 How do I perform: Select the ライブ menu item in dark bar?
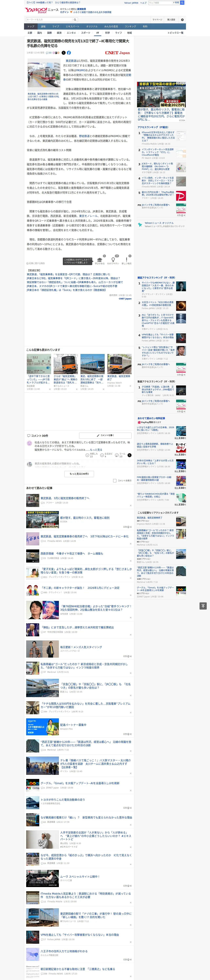(x=56, y=27)
